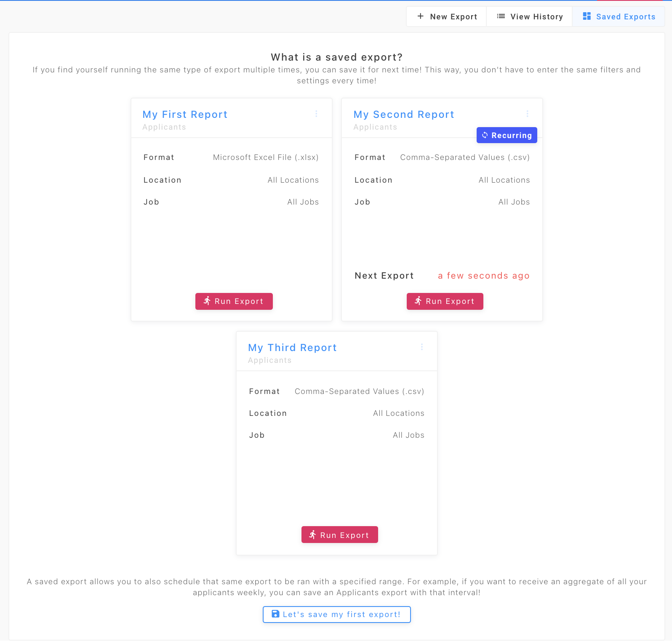Select the Saved Exports tab
This screenshot has width=672, height=644.
click(619, 17)
